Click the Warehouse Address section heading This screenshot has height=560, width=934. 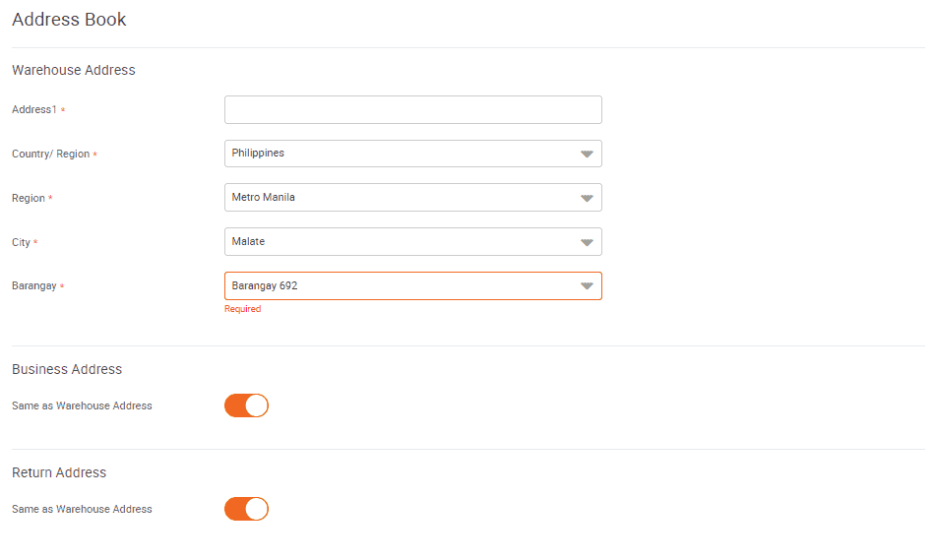[74, 71]
